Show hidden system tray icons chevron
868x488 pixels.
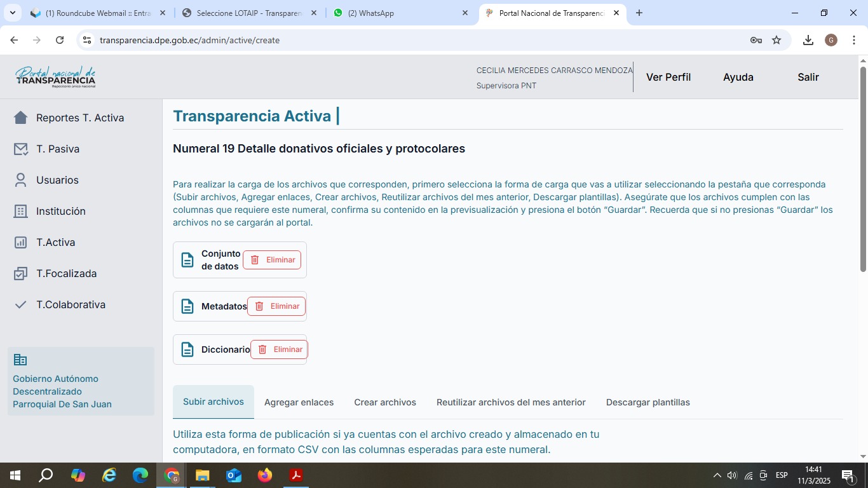(x=717, y=475)
